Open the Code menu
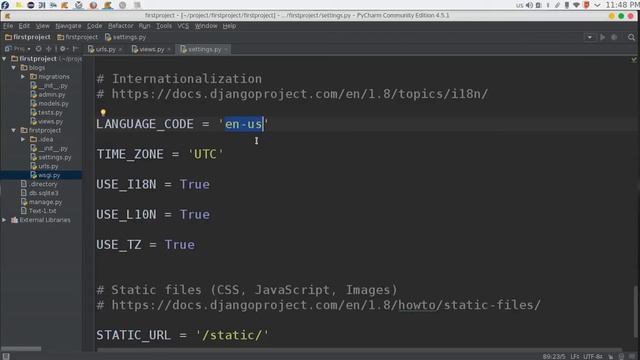Screen dimensions: 640x360 coord(94,26)
